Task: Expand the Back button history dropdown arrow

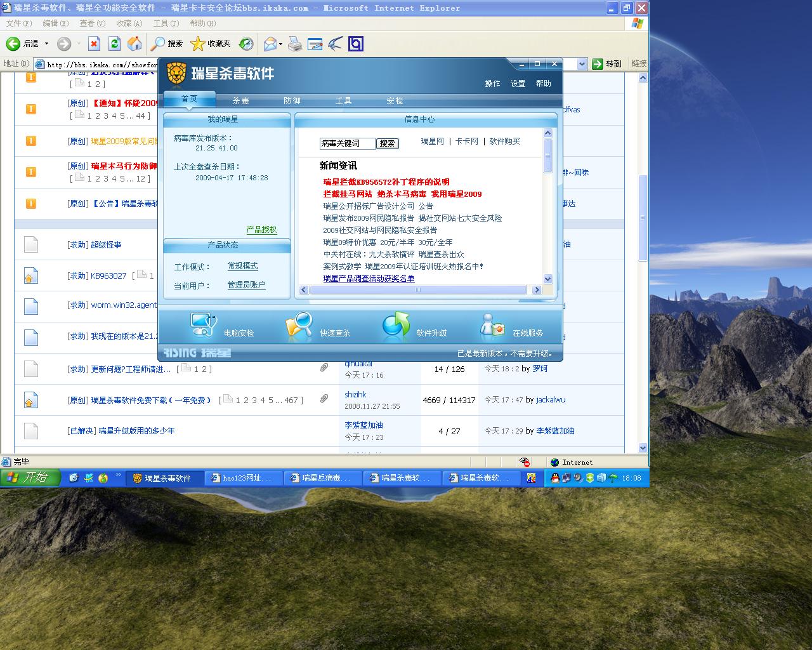Action: [46, 44]
